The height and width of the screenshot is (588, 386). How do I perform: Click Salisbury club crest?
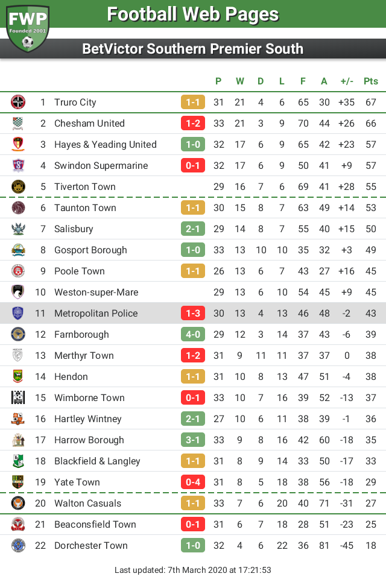point(18,229)
